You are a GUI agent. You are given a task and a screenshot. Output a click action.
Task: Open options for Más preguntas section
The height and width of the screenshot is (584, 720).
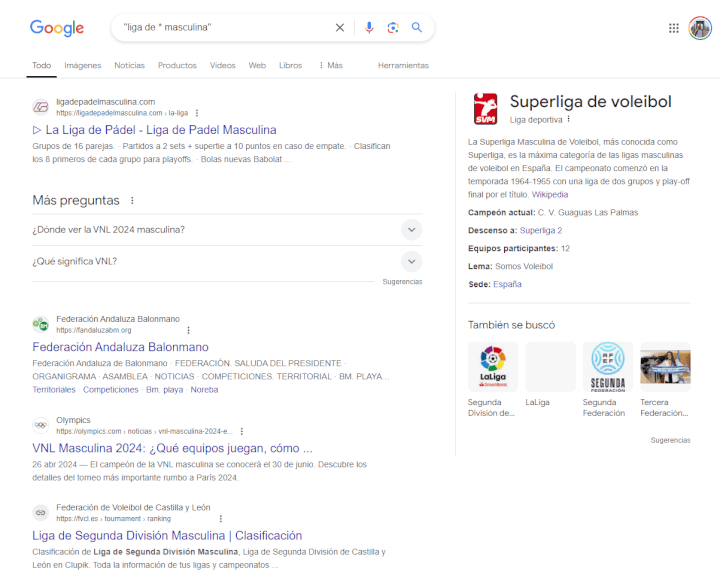132,201
